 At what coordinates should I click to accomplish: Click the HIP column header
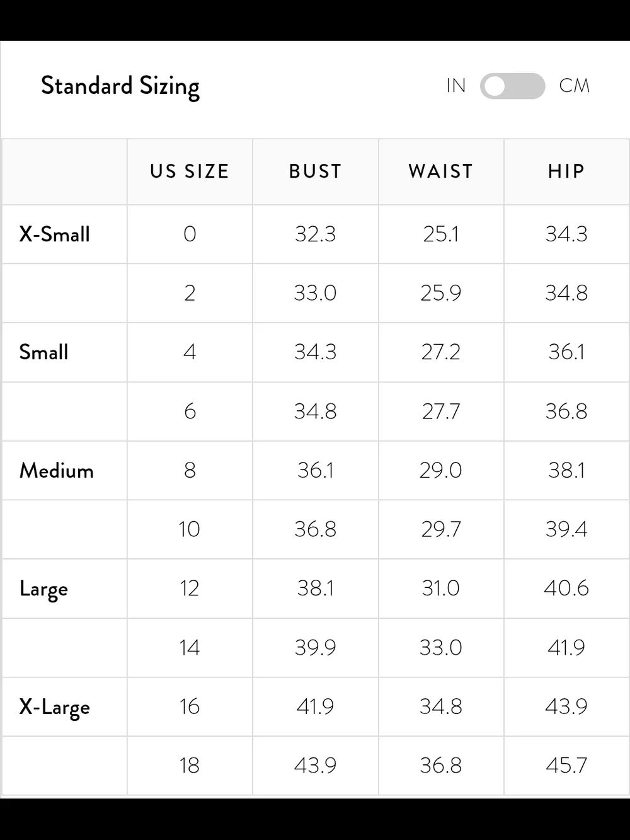click(566, 171)
